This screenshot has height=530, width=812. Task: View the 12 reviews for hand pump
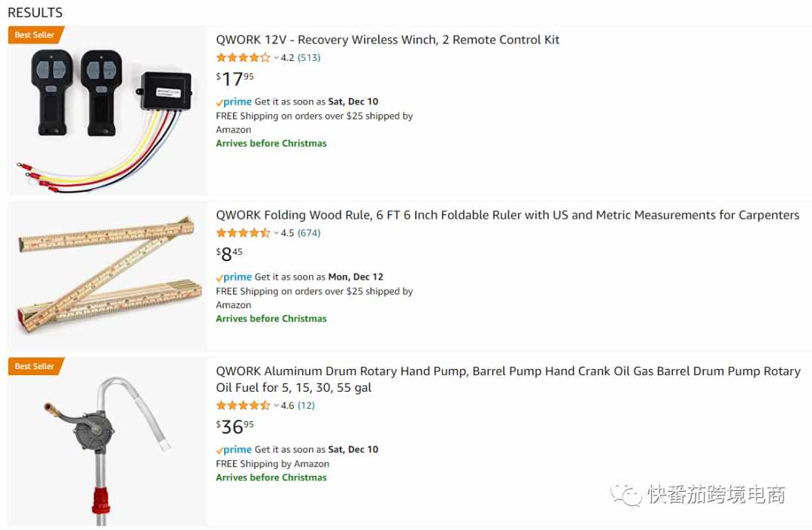pos(306,405)
